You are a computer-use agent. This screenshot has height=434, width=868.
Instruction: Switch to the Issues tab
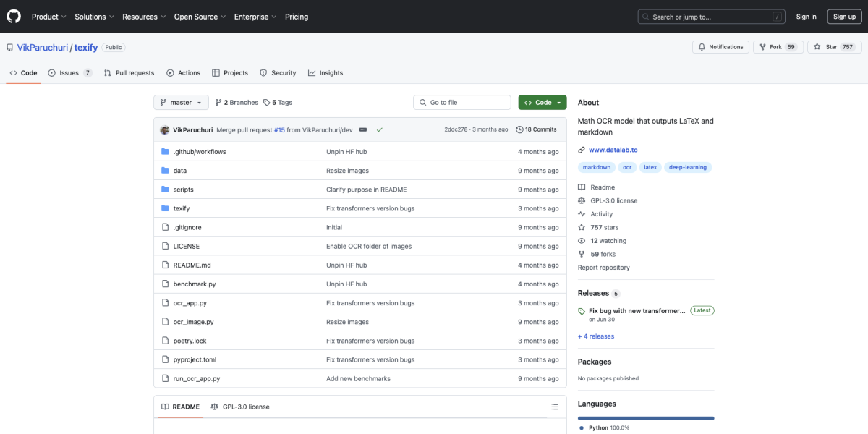69,73
